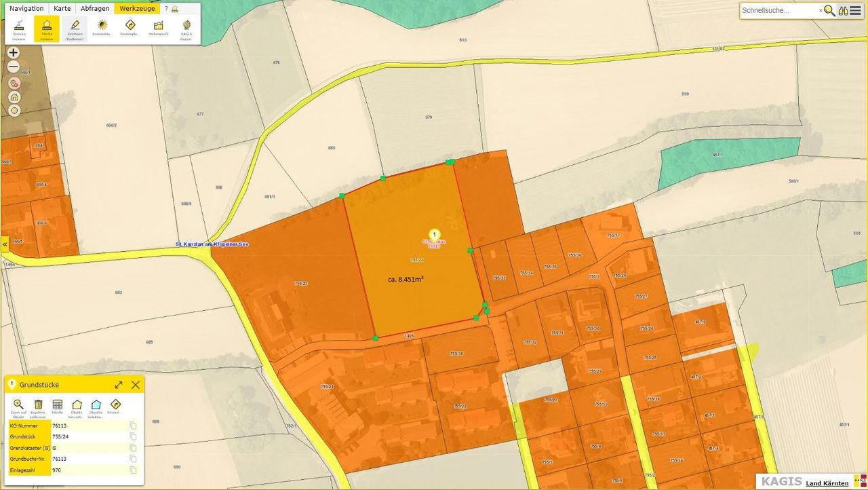Open the Höhenprofil elevation tool
868x490 pixels.
coord(158,29)
